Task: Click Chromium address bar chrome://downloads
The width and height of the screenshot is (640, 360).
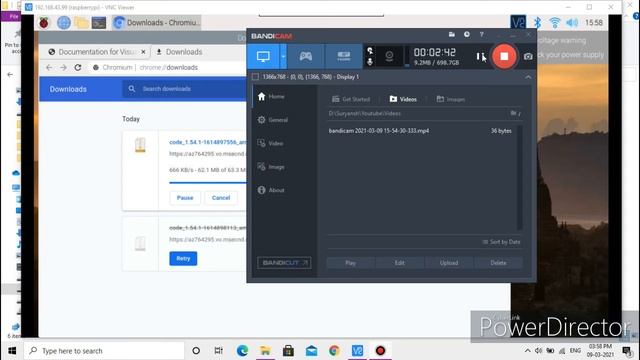Action: point(168,67)
